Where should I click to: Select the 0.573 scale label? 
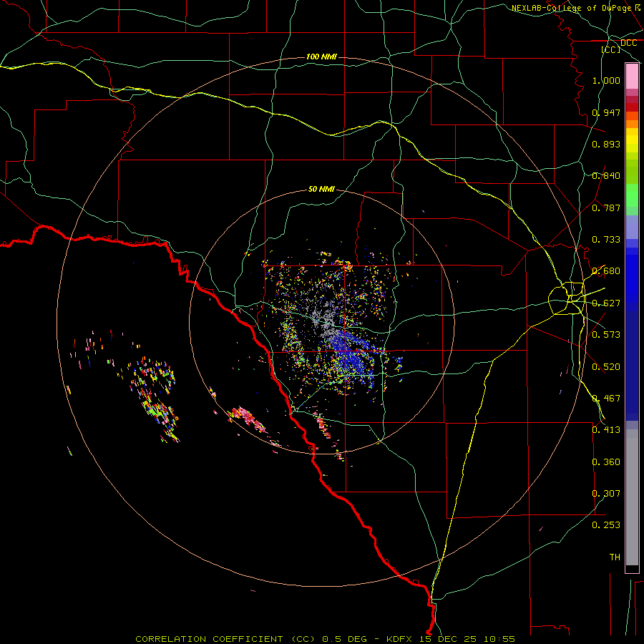tap(606, 335)
